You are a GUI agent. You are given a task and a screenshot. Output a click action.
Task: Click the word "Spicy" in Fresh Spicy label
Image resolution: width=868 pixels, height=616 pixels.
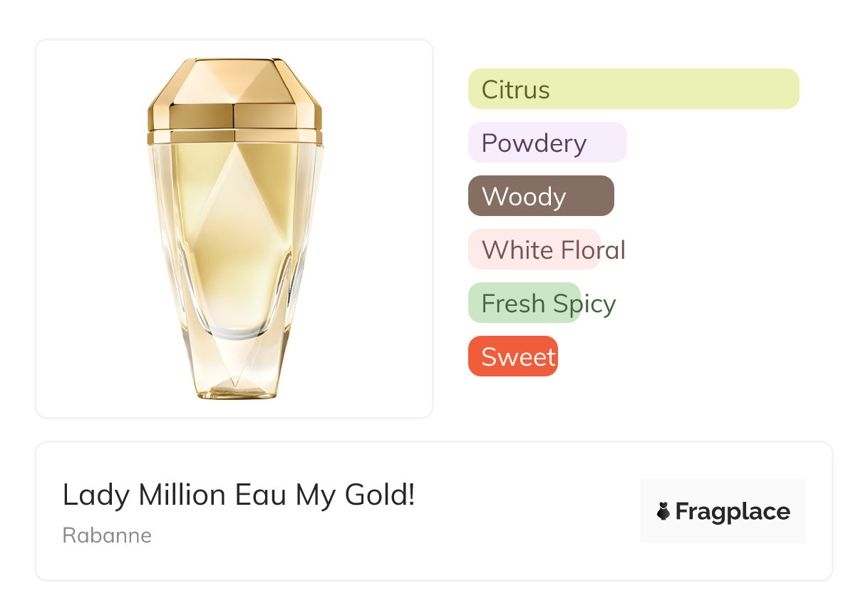tap(584, 304)
